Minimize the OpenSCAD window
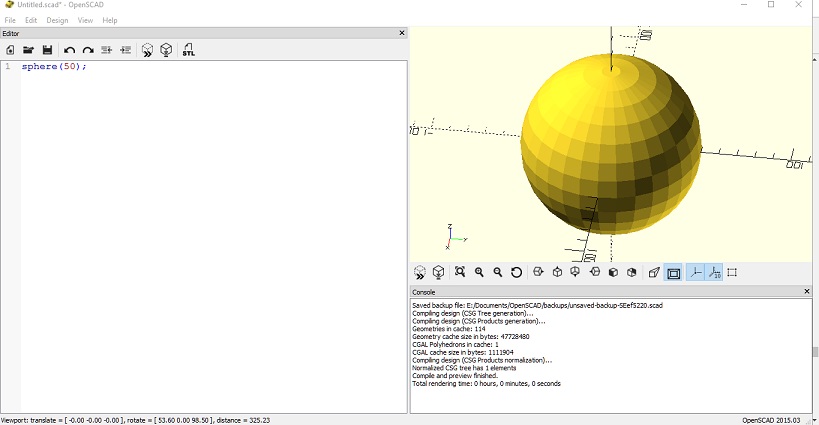 pyautogui.click(x=744, y=5)
